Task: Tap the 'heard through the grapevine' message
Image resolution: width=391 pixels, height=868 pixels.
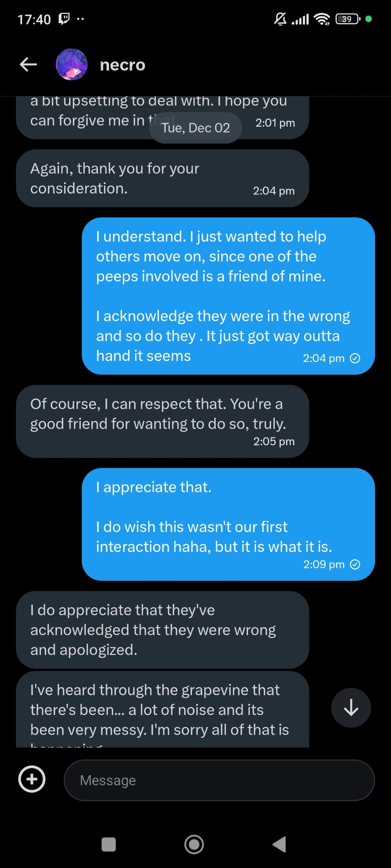Action: pos(162,709)
